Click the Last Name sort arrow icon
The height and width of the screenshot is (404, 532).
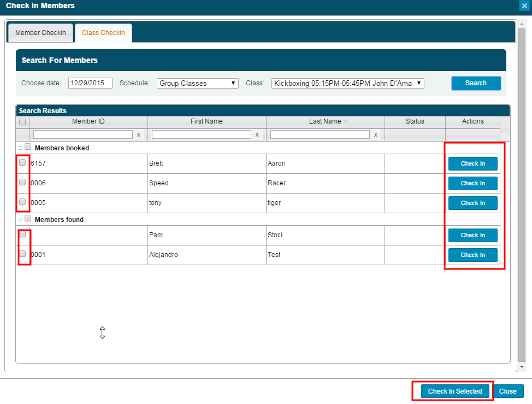coord(345,122)
